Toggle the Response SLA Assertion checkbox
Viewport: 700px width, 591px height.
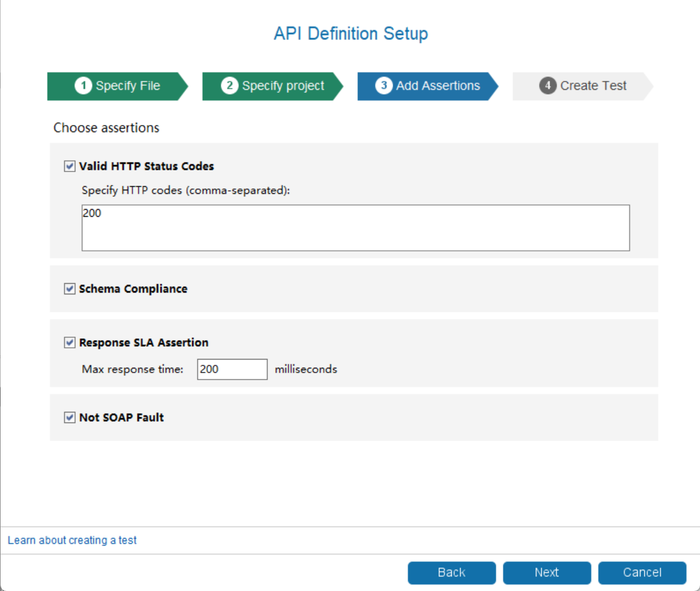click(x=70, y=342)
